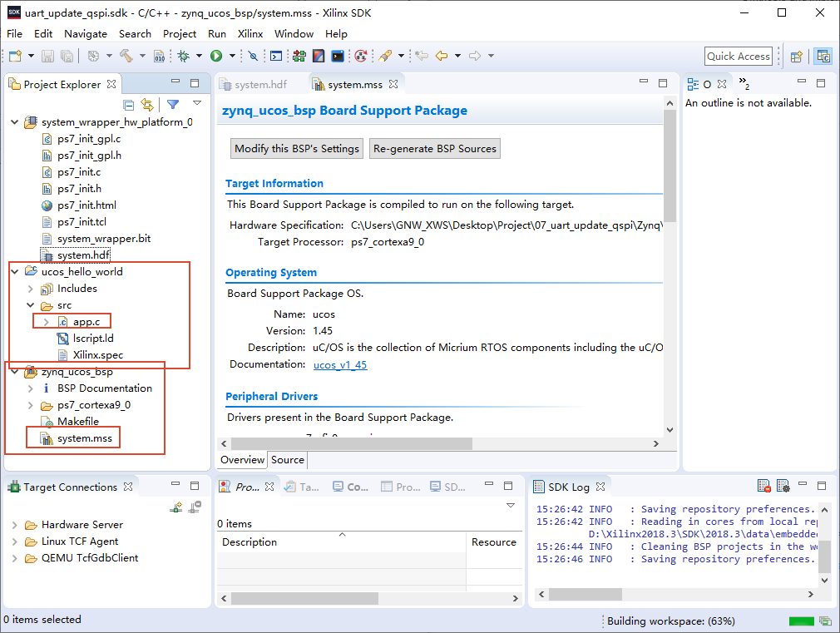Click the Save All toolbar icon

pos(67,56)
